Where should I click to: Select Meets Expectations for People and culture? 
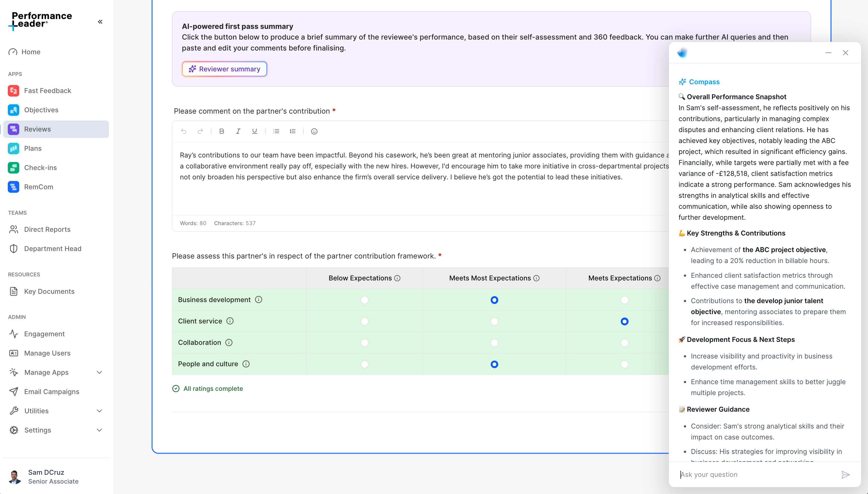coord(624,364)
